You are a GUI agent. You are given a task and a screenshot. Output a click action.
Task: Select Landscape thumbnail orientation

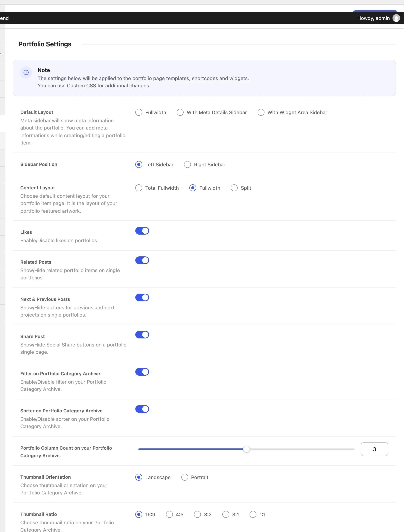click(x=139, y=477)
